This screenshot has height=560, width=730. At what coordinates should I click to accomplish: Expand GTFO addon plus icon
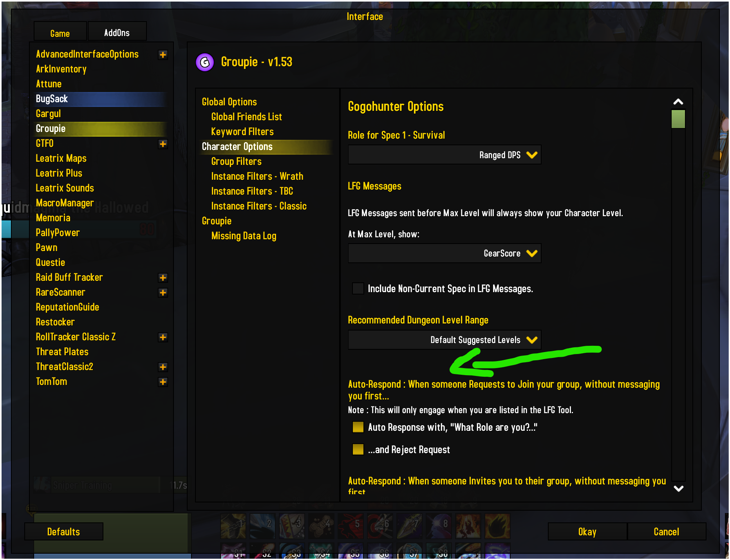tap(163, 144)
